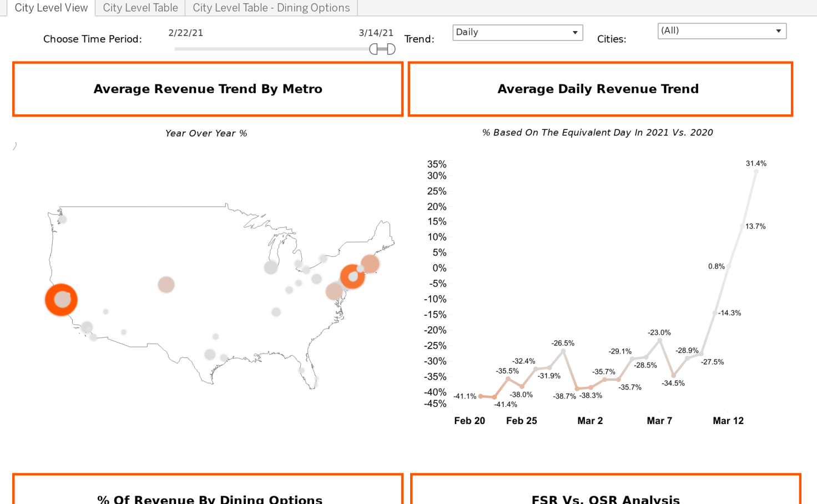
Task: Click the left handle of the time period slider
Action: coord(374,49)
